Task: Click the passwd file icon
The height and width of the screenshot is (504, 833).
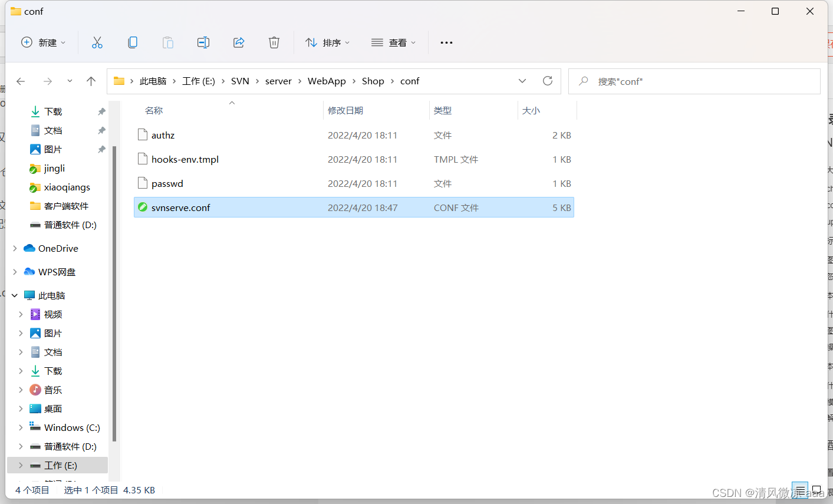Action: pos(142,183)
